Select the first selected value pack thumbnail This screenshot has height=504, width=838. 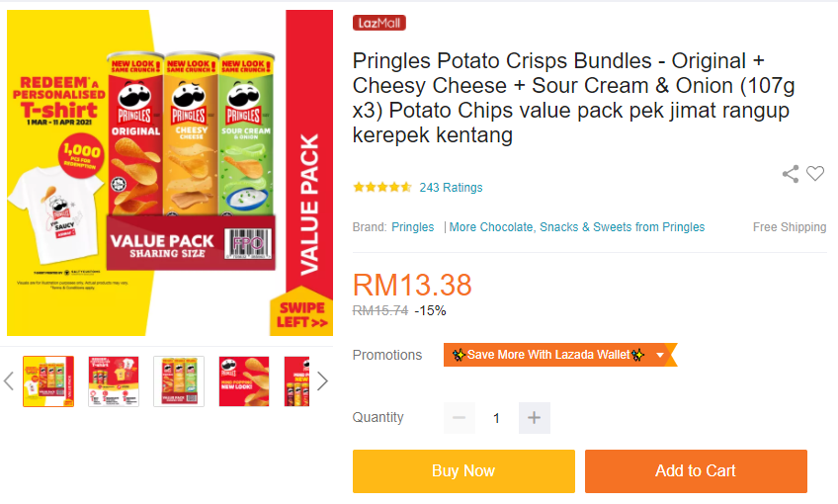(x=48, y=381)
